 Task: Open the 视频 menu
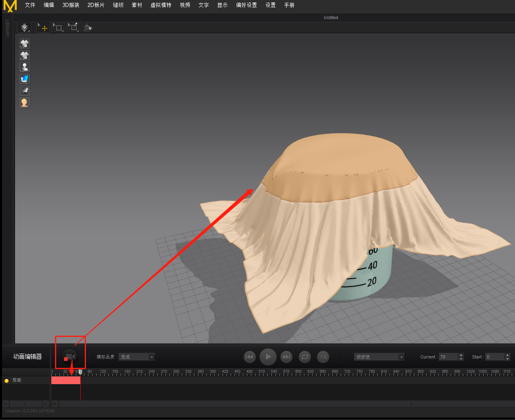185,5
